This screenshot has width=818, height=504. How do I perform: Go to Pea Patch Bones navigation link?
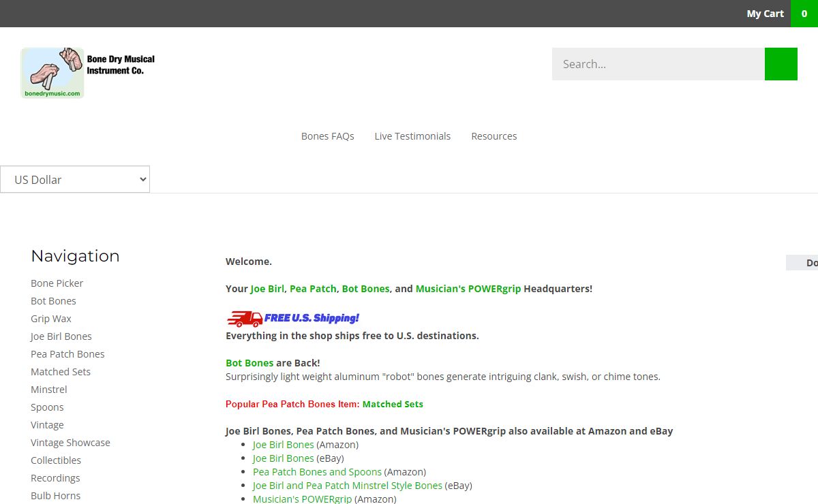tap(67, 354)
